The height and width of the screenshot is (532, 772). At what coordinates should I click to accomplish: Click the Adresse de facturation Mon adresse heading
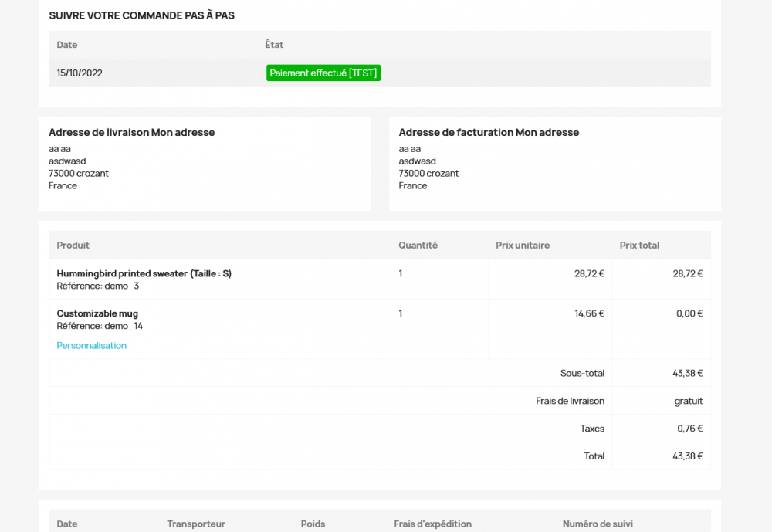point(489,132)
